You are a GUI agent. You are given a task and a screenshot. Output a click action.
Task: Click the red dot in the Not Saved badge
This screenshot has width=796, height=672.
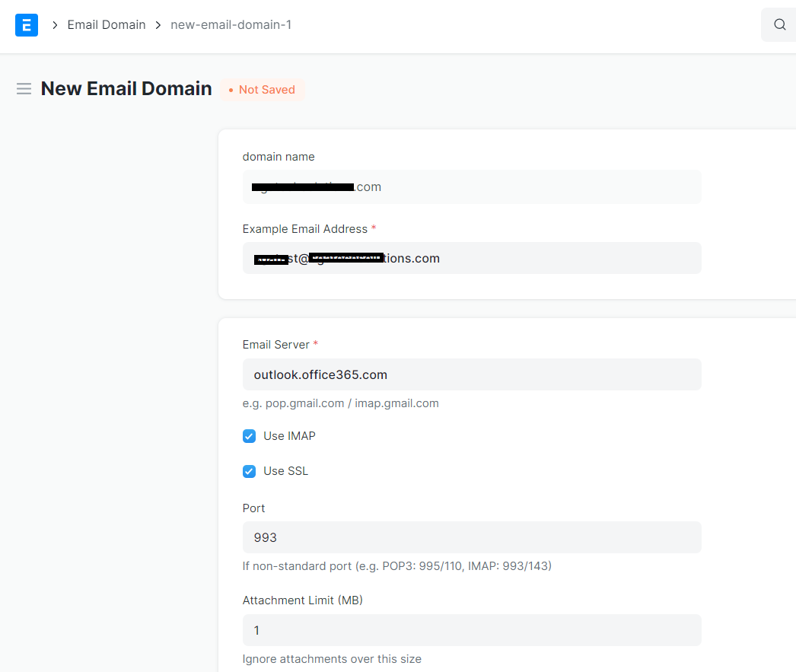pos(230,89)
